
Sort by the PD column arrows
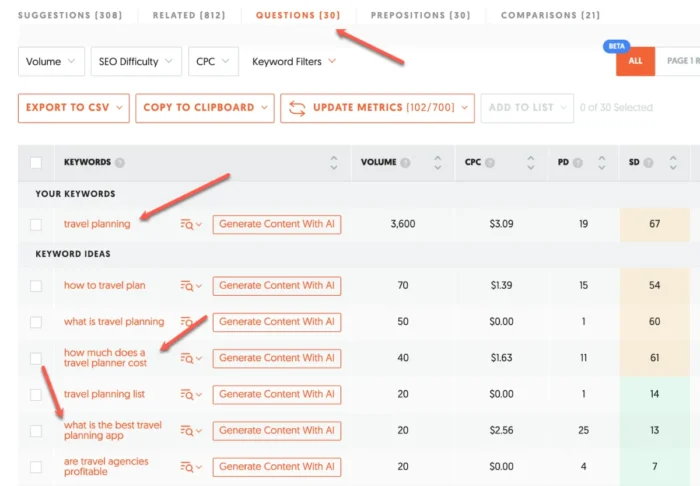601,162
